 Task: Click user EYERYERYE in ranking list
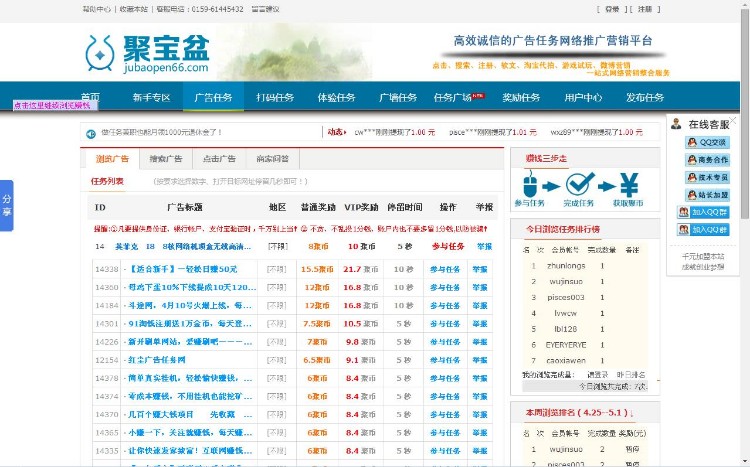pos(566,345)
